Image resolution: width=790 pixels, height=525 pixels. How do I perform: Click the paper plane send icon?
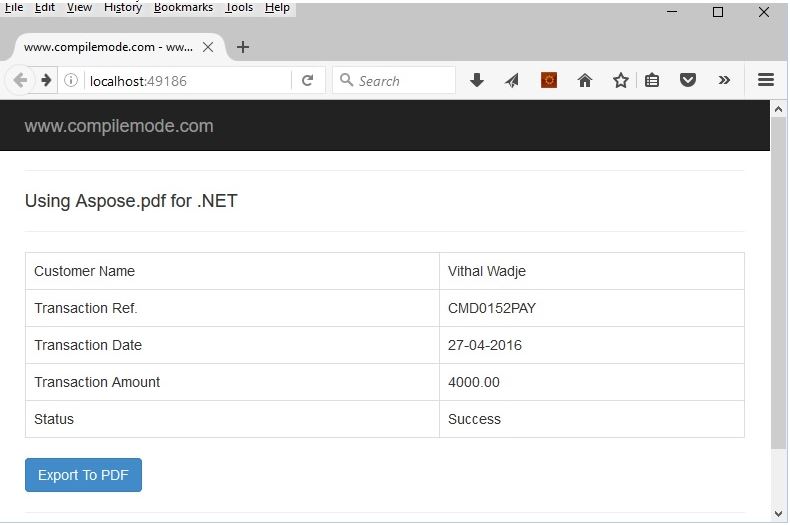[512, 80]
